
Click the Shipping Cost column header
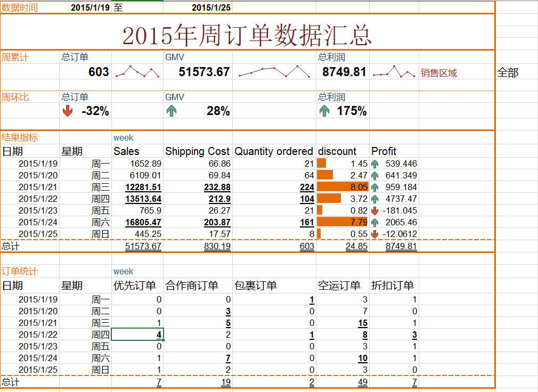(197, 151)
